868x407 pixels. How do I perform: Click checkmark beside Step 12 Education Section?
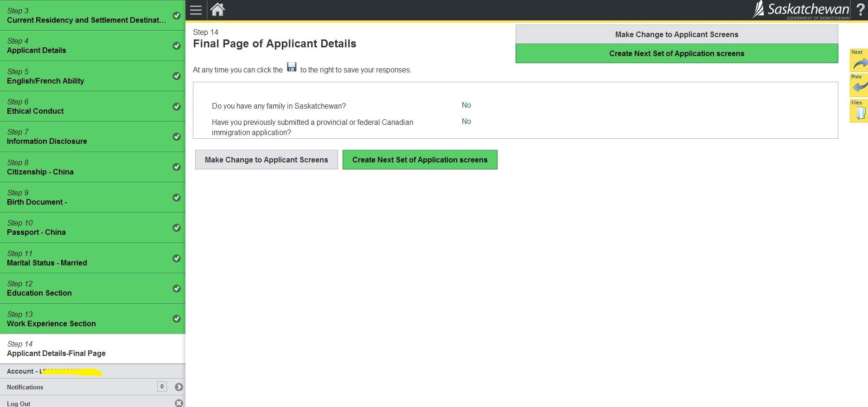pos(177,289)
